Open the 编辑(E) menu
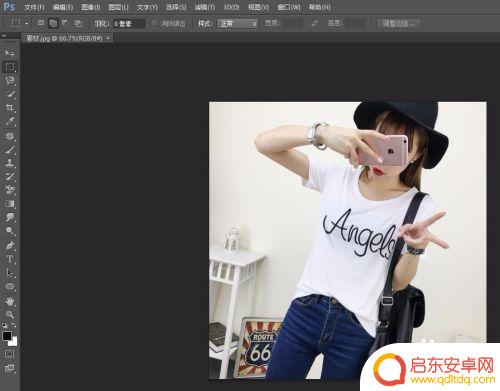500x391 pixels. 63,7
